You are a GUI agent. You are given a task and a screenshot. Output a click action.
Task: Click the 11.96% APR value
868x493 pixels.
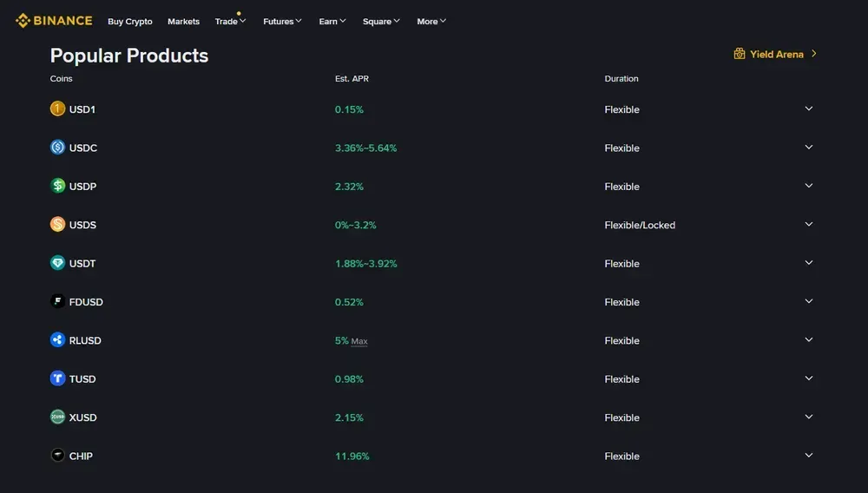point(352,457)
